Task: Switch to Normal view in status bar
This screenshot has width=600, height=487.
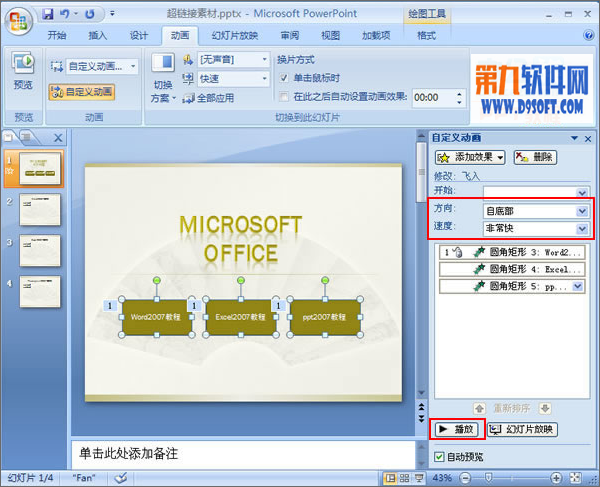Action: (x=391, y=478)
